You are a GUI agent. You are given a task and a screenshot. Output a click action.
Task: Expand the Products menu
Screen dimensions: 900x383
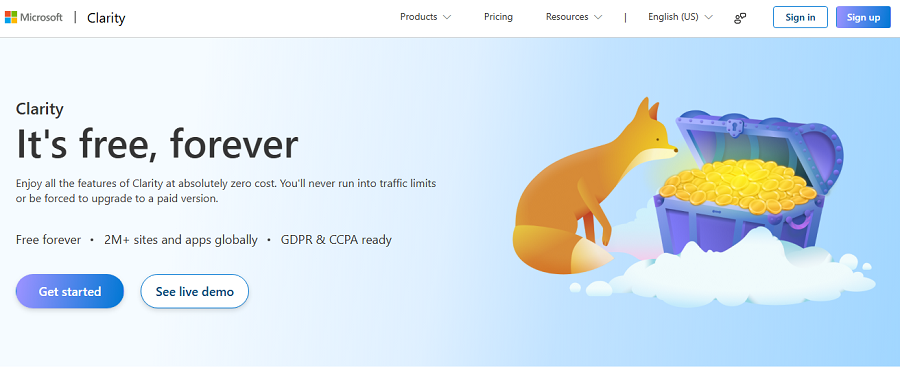[425, 17]
